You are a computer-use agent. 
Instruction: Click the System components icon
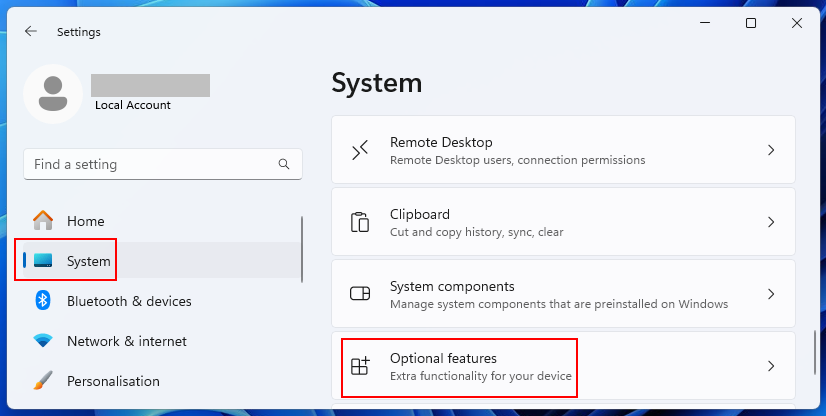(x=360, y=294)
